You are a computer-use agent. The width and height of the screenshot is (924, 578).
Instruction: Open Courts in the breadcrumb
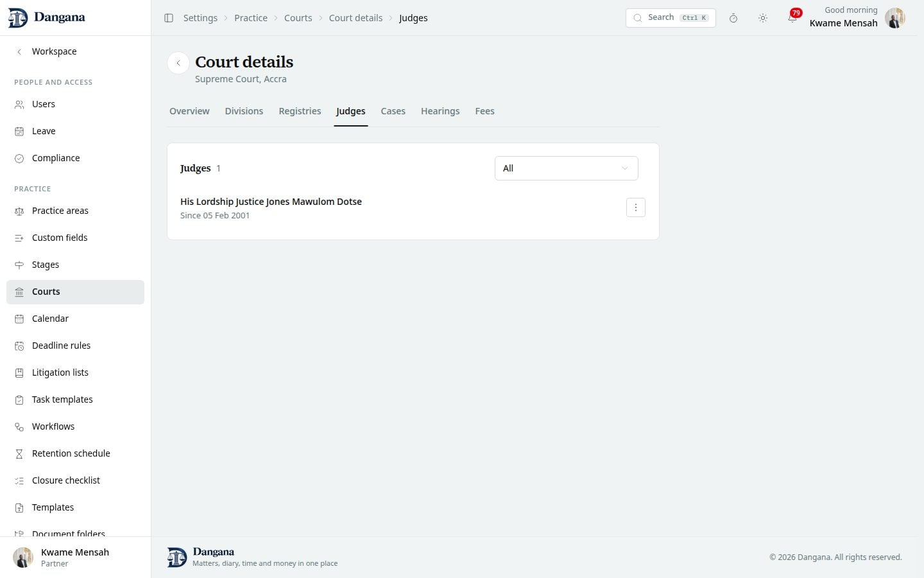(298, 18)
